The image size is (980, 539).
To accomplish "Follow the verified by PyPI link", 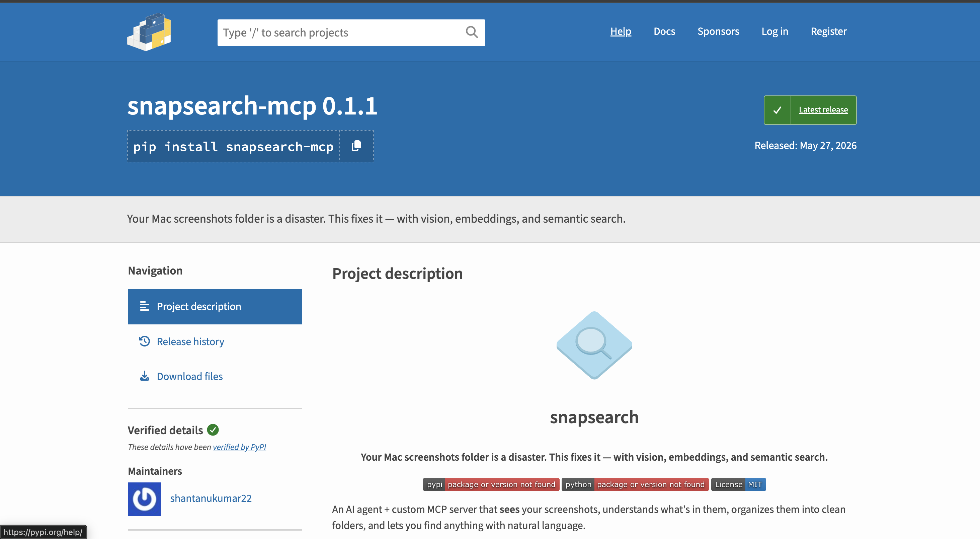I will click(x=239, y=447).
